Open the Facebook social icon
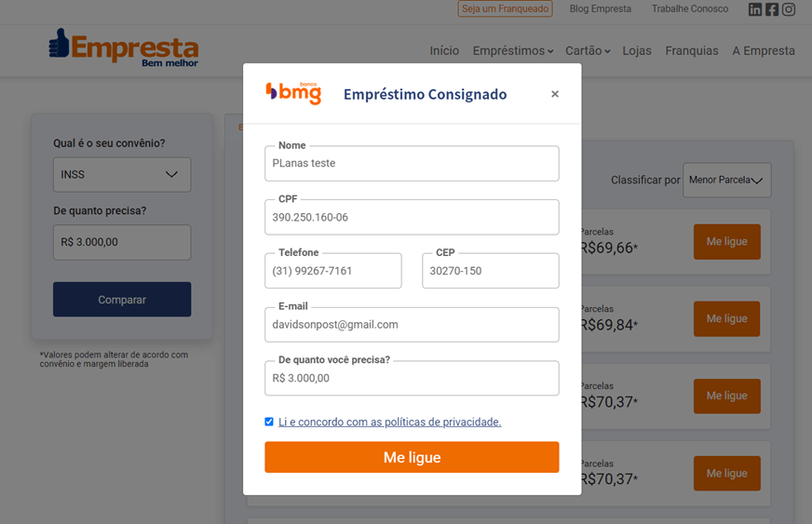The height and width of the screenshot is (524, 812). point(772,9)
